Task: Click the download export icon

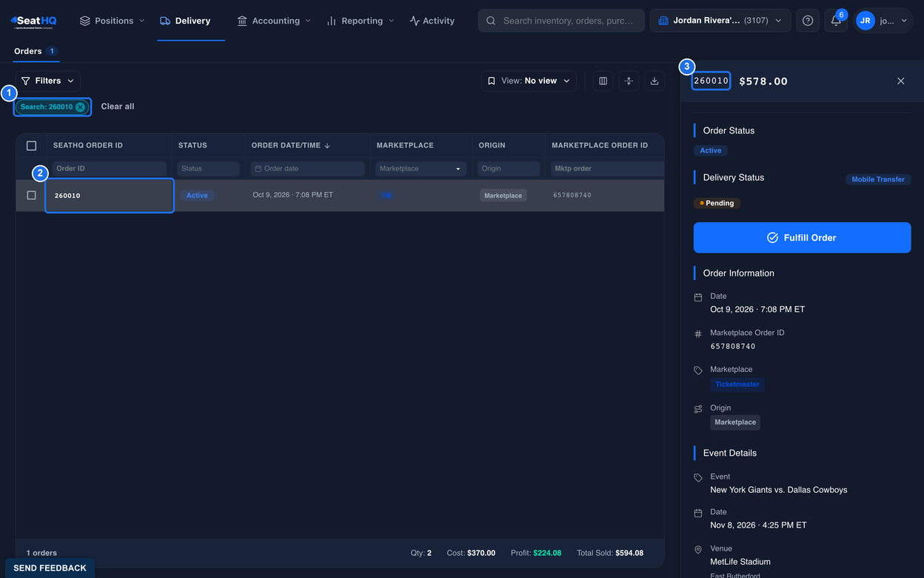Action: click(654, 81)
